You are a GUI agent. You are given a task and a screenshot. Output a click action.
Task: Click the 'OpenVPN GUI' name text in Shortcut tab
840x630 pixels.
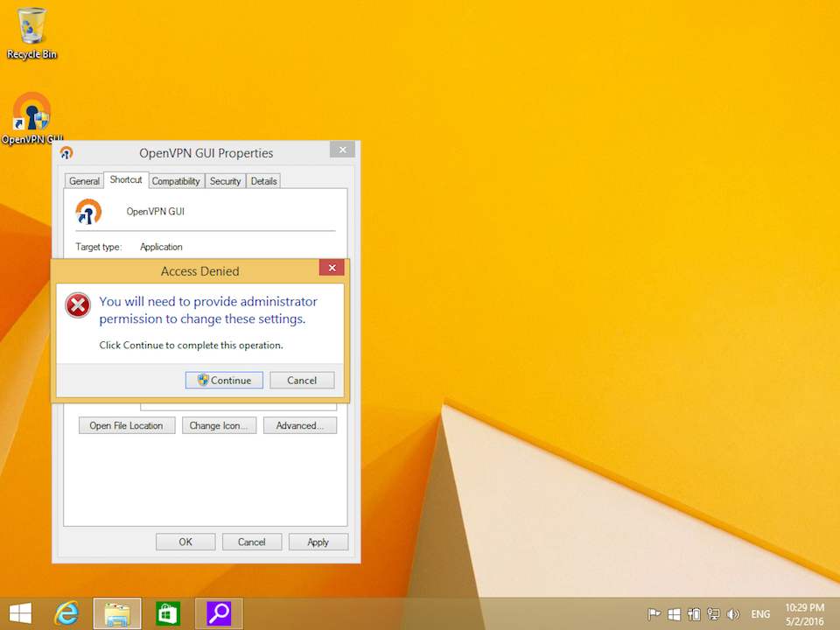pos(156,212)
